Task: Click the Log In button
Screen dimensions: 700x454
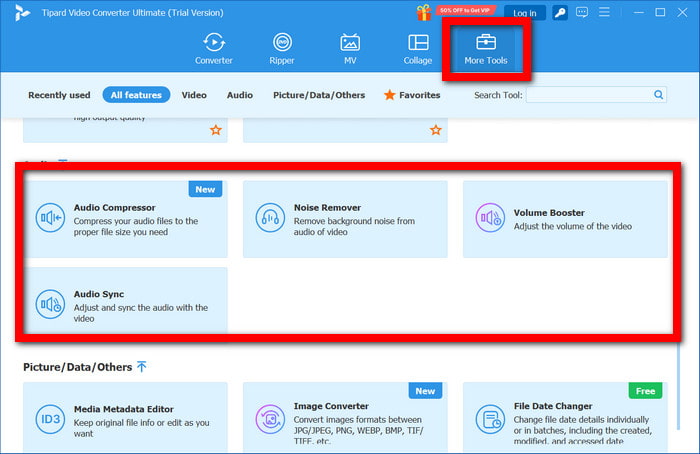Action: [x=525, y=13]
